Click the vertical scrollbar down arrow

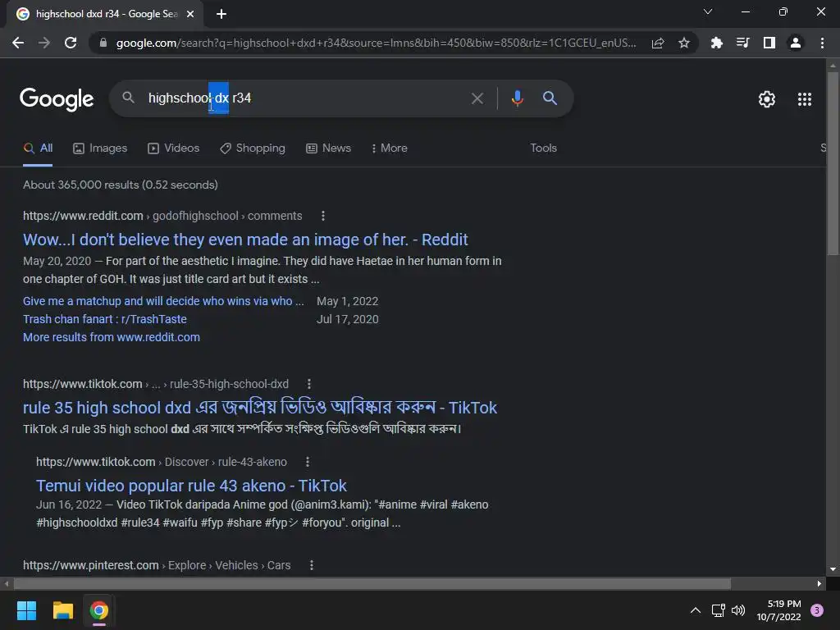pyautogui.click(x=833, y=569)
